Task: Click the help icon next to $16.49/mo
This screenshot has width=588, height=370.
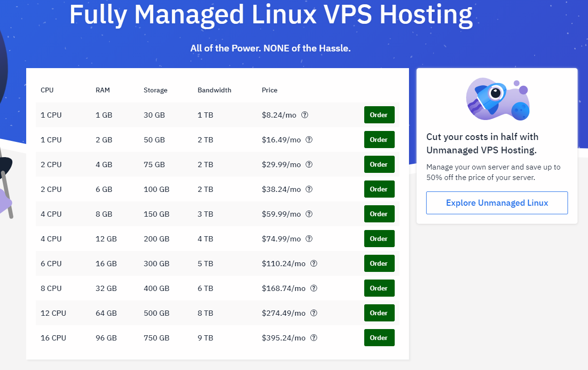Action: coord(309,140)
